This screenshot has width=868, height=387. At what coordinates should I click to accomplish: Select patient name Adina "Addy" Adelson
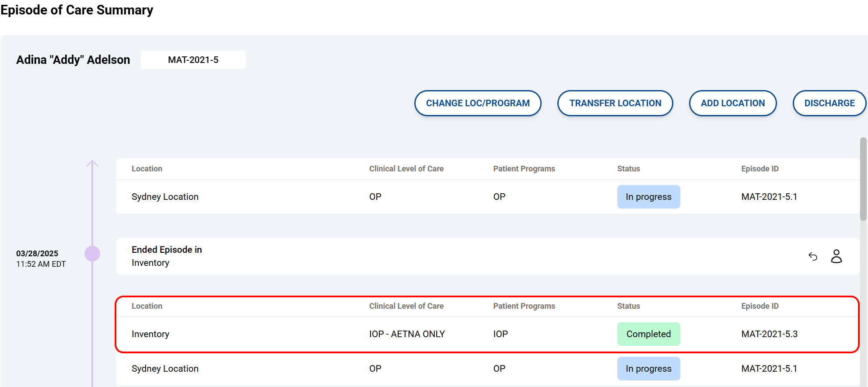tap(73, 60)
